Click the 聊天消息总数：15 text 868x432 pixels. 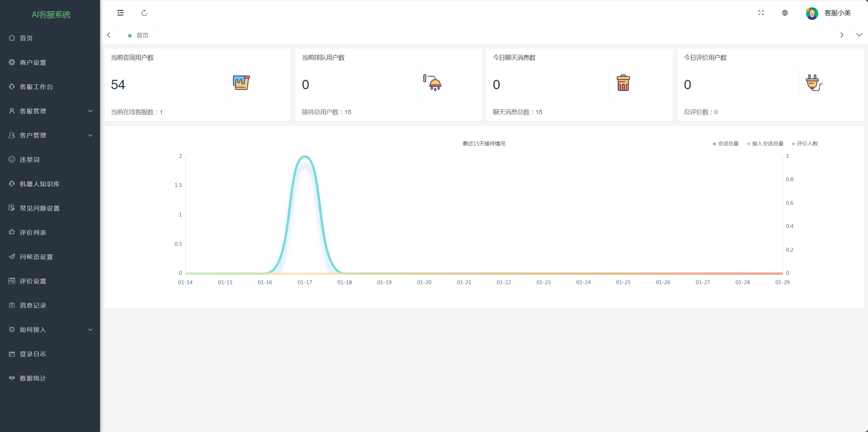(517, 112)
